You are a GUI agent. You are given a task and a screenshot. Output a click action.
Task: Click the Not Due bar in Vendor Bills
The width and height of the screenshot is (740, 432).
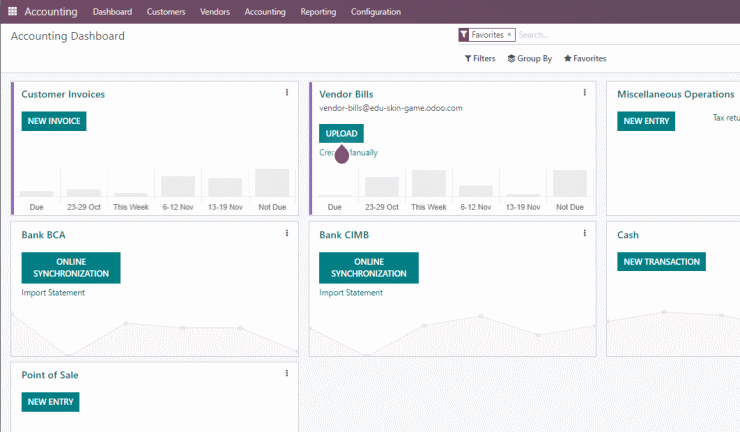pos(570,183)
